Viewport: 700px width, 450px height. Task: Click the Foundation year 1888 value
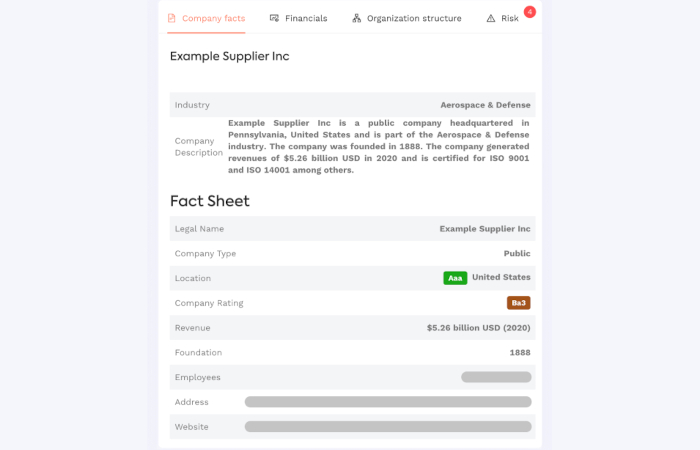click(520, 353)
